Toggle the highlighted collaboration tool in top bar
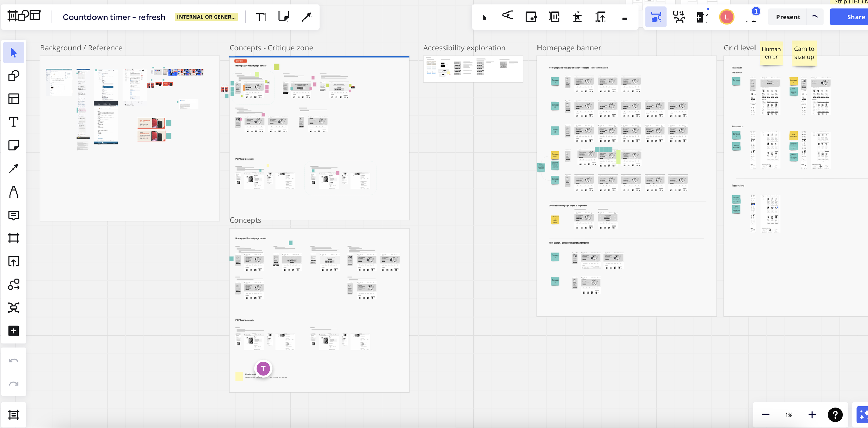The height and width of the screenshot is (428, 868). click(656, 17)
